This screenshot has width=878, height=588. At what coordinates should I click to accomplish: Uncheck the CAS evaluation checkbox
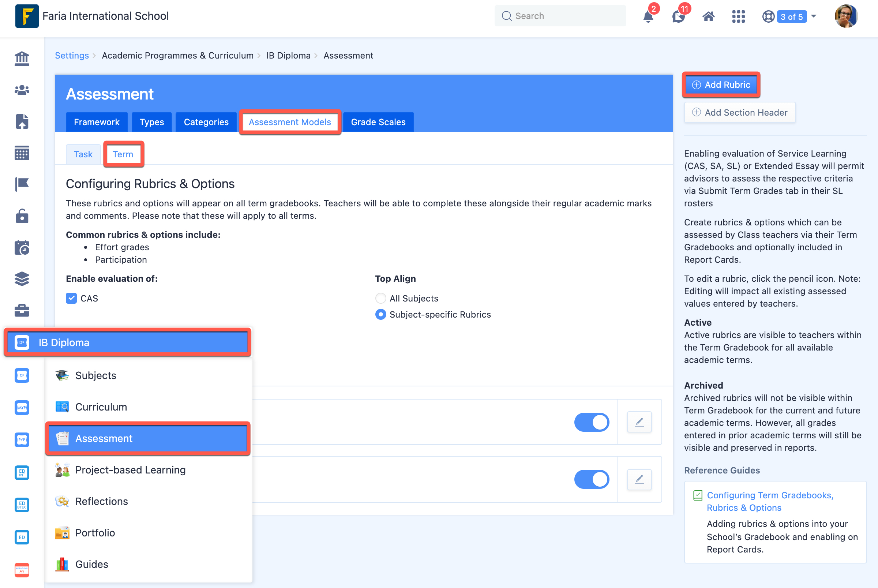click(71, 298)
